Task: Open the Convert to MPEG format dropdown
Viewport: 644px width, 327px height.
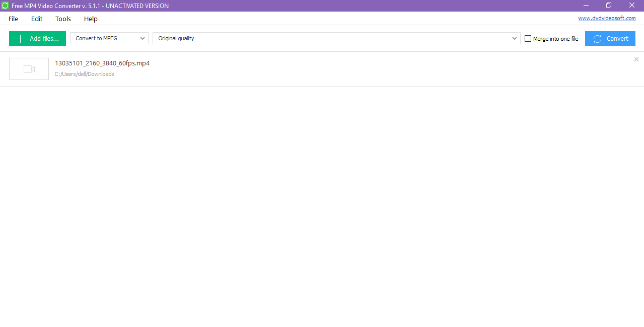Action: (109, 38)
